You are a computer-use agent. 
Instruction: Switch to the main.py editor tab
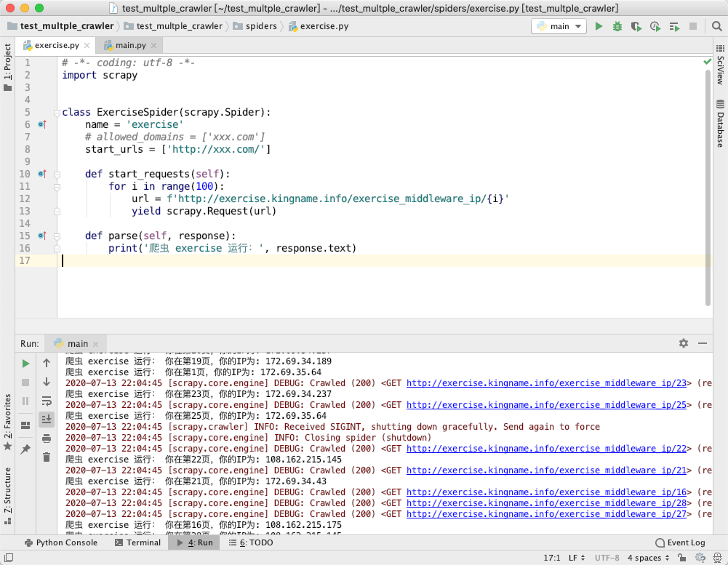tap(130, 46)
